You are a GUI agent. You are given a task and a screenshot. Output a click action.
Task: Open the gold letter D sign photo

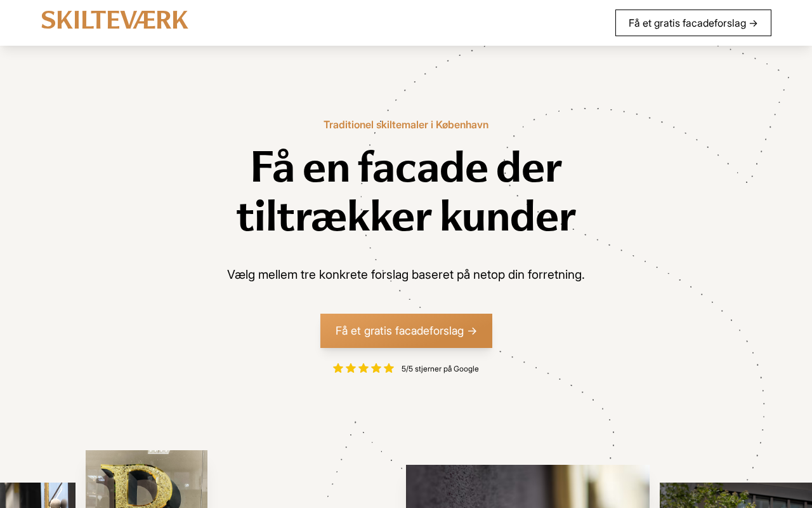coord(147,479)
